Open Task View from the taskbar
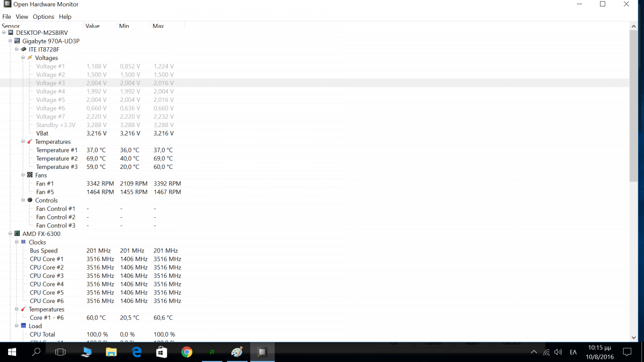 tap(61, 352)
